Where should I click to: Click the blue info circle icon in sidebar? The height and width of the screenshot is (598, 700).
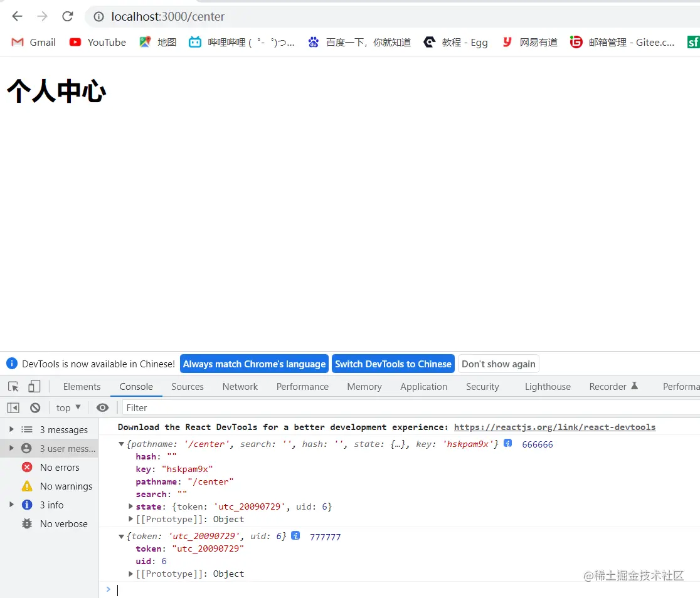[x=27, y=504]
